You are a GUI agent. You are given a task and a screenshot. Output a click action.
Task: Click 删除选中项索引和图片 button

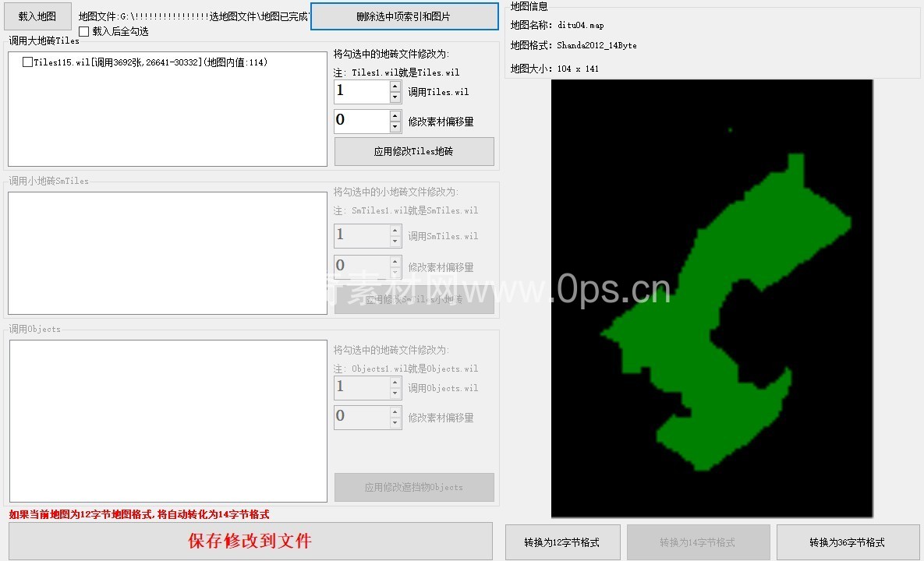[404, 16]
